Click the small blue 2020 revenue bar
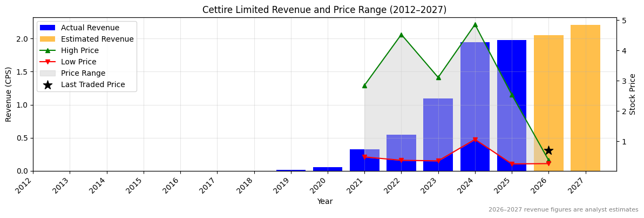 pyautogui.click(x=328, y=169)
